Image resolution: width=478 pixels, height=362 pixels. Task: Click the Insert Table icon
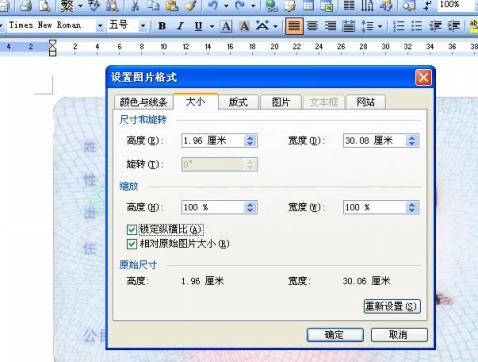pos(308,5)
